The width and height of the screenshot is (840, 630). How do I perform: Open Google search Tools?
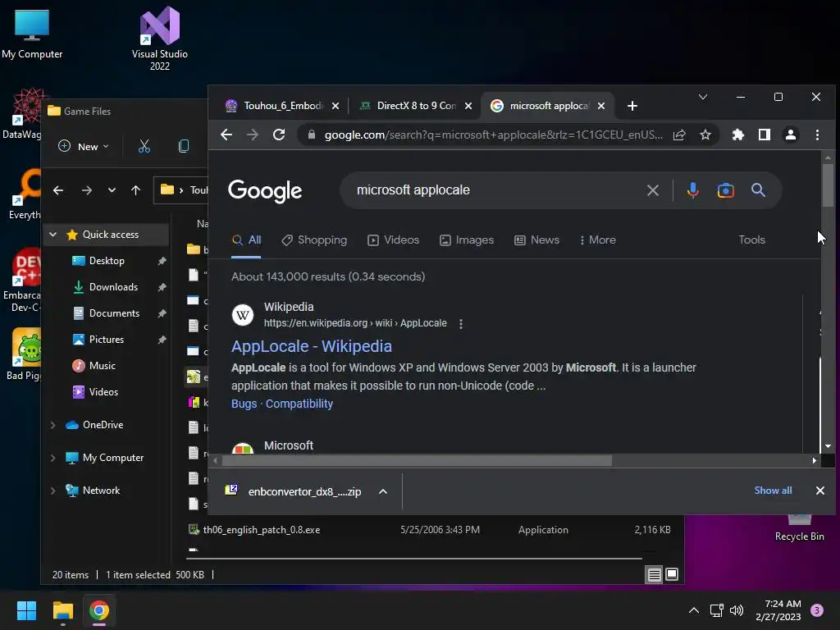pyautogui.click(x=751, y=240)
